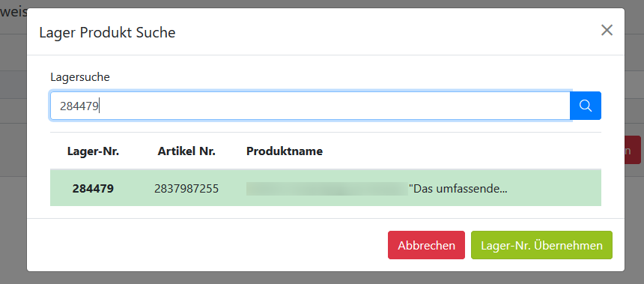Click the Produktname column header
The width and height of the screenshot is (644, 284).
pyautogui.click(x=285, y=151)
